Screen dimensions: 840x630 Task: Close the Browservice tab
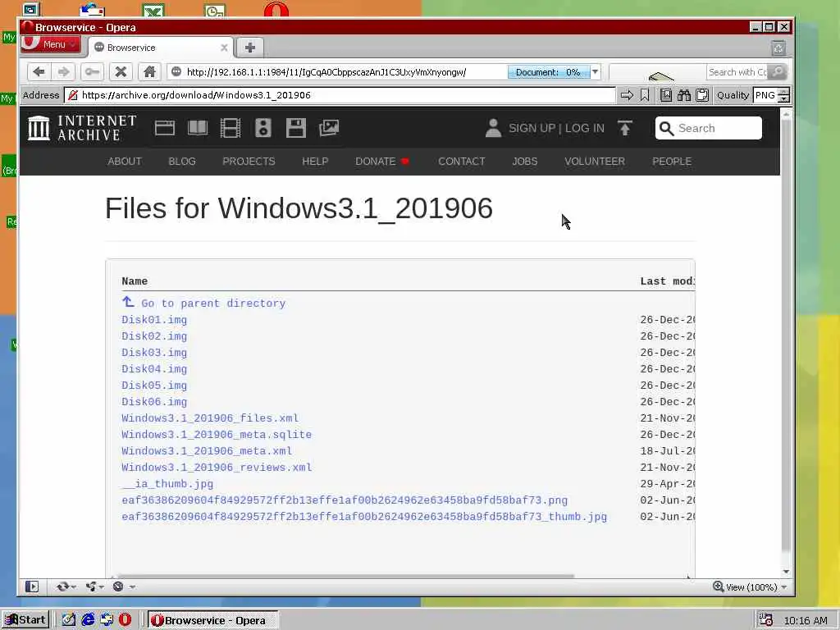point(224,48)
